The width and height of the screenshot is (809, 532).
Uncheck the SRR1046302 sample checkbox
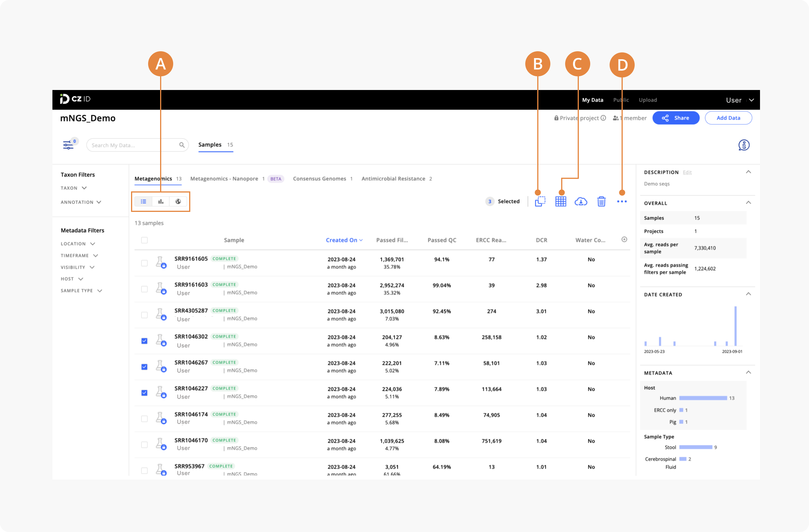click(144, 341)
